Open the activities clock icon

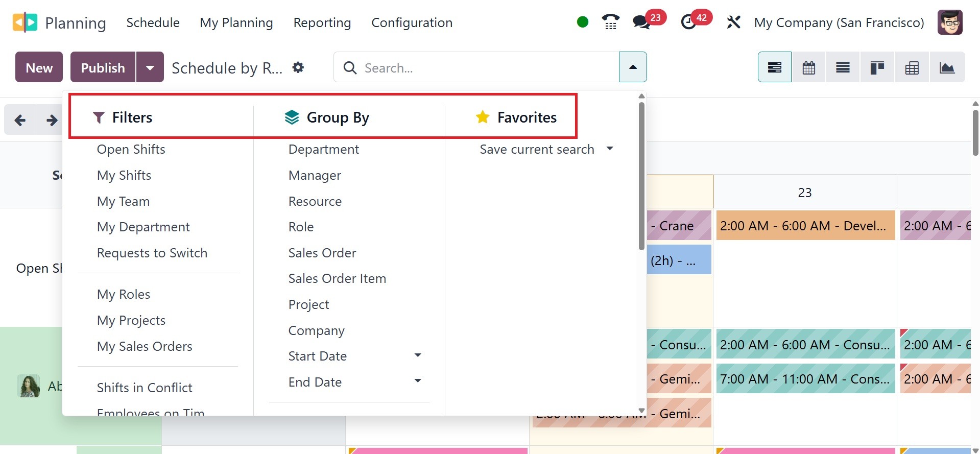[x=688, y=22]
